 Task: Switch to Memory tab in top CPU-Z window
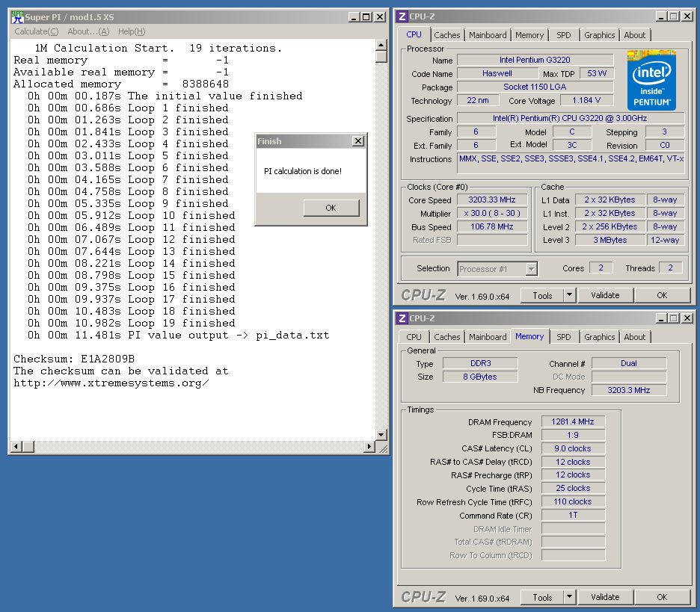pos(529,35)
